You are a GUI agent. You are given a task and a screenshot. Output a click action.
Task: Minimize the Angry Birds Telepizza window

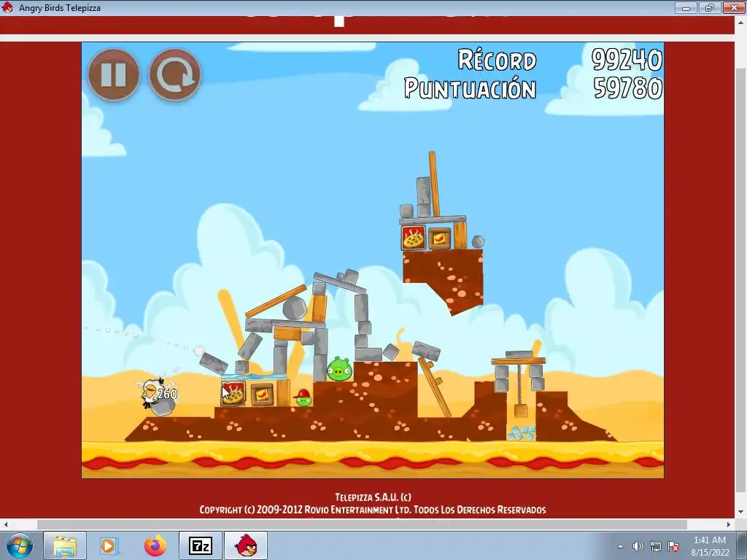[x=686, y=7]
